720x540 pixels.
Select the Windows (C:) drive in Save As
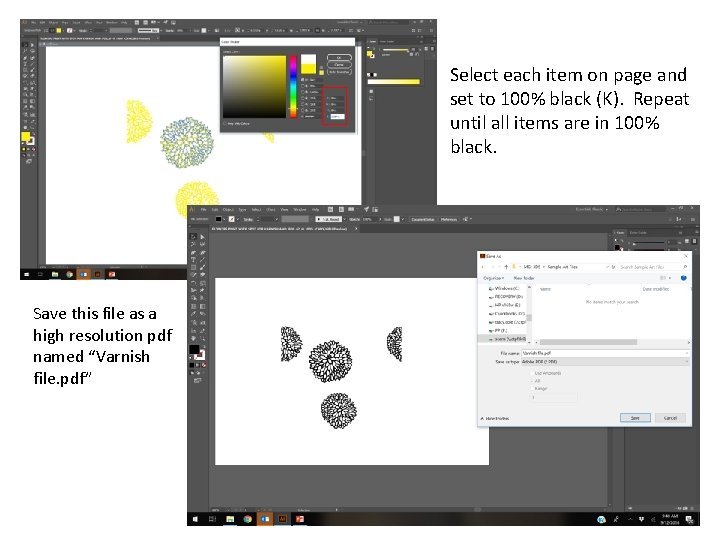click(505, 288)
